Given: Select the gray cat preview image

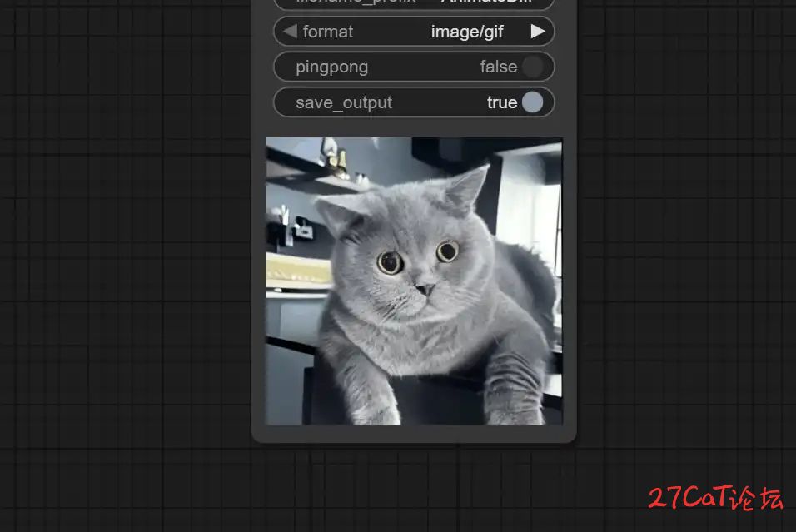Looking at the screenshot, I should pyautogui.click(x=414, y=281).
